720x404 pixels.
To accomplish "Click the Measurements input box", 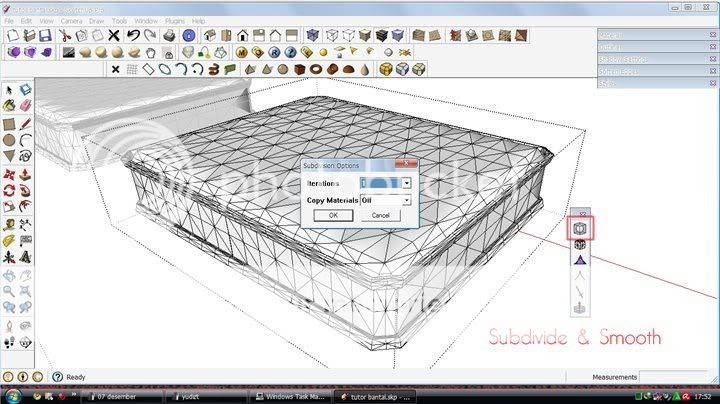I will 675,377.
